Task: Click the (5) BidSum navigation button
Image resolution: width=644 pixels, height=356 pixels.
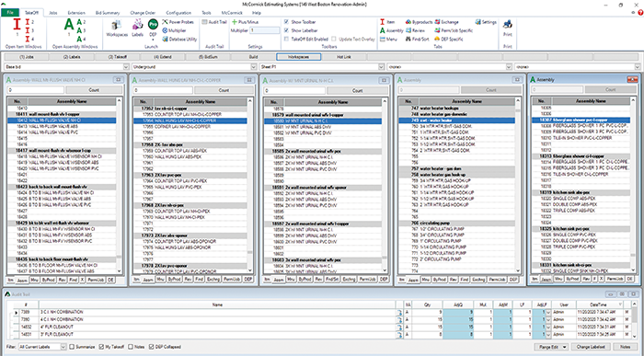Action: [x=208, y=57]
